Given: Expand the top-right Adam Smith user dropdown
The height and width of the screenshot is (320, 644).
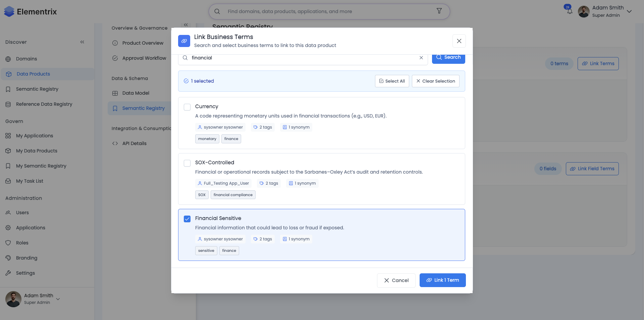Looking at the screenshot, I should coord(629,11).
